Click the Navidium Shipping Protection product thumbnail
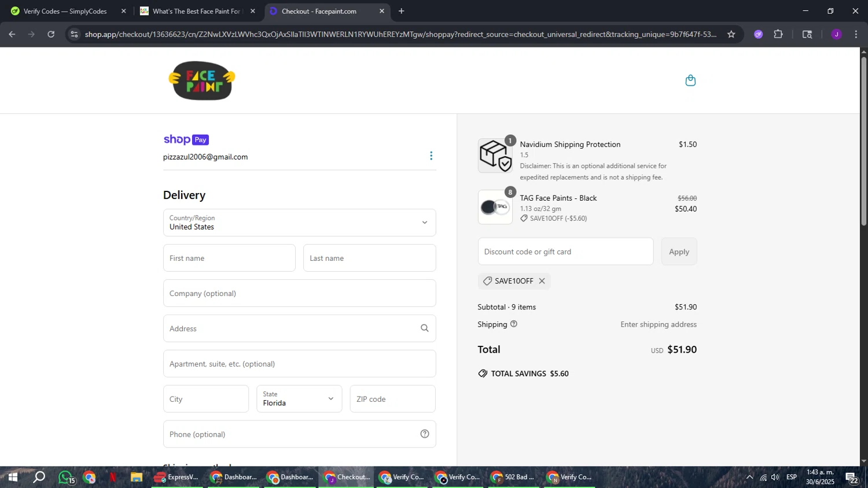Viewport: 868px width, 488px height. 495,156
